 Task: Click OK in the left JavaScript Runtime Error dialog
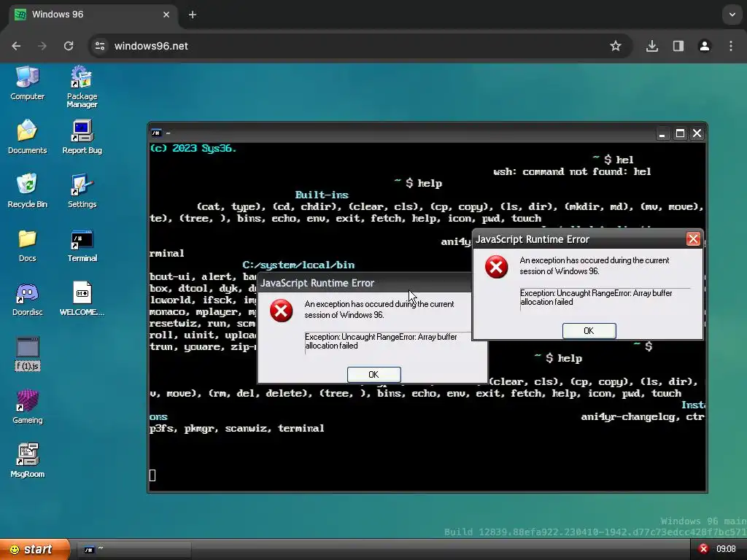374,374
